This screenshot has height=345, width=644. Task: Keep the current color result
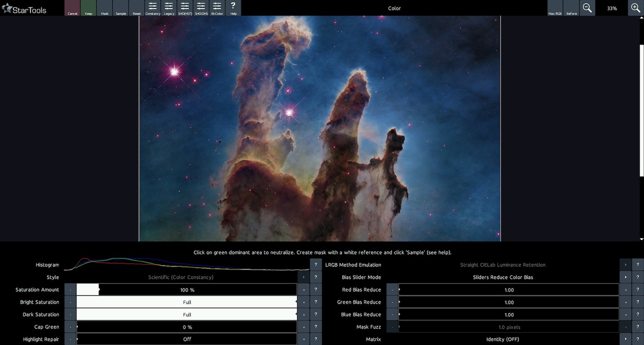pos(88,8)
